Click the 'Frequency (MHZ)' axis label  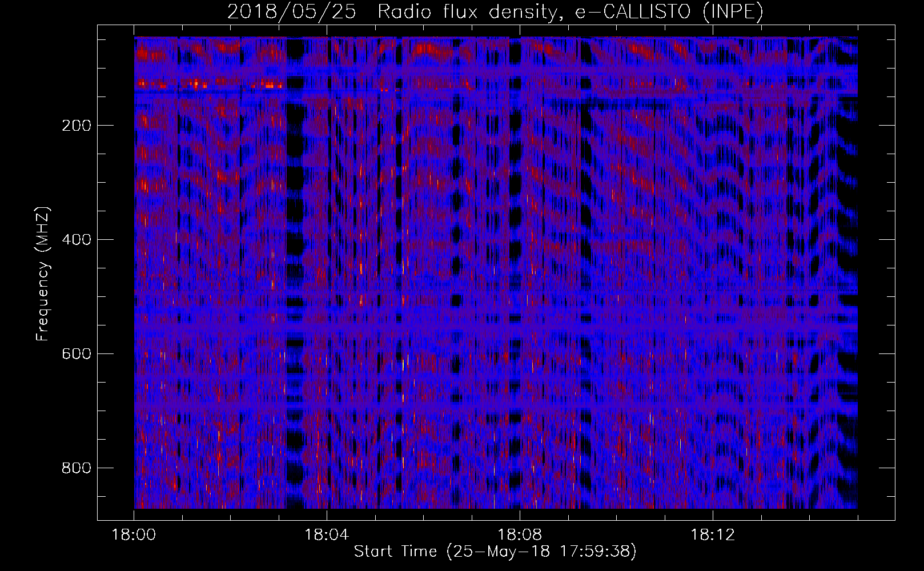coord(43,274)
